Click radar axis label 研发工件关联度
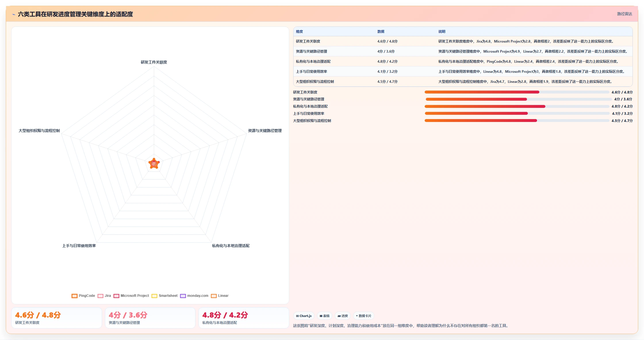 tap(154, 62)
